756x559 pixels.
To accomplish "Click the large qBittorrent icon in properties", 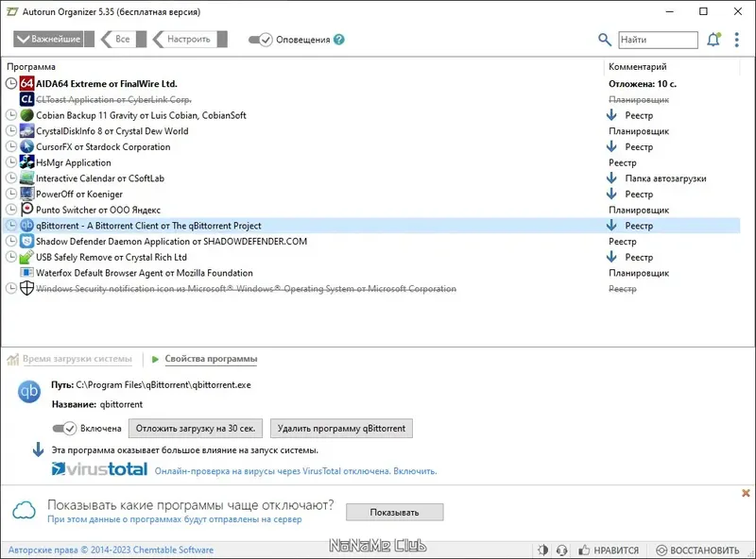I will tap(29, 391).
